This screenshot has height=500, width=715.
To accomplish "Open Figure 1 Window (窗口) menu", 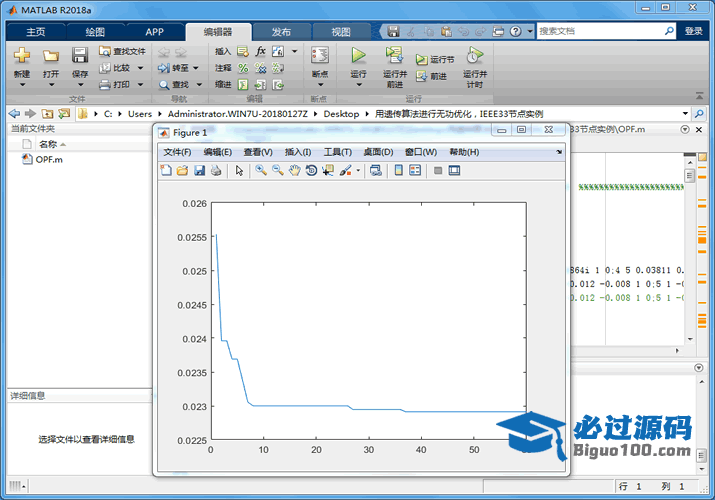I will coord(420,152).
